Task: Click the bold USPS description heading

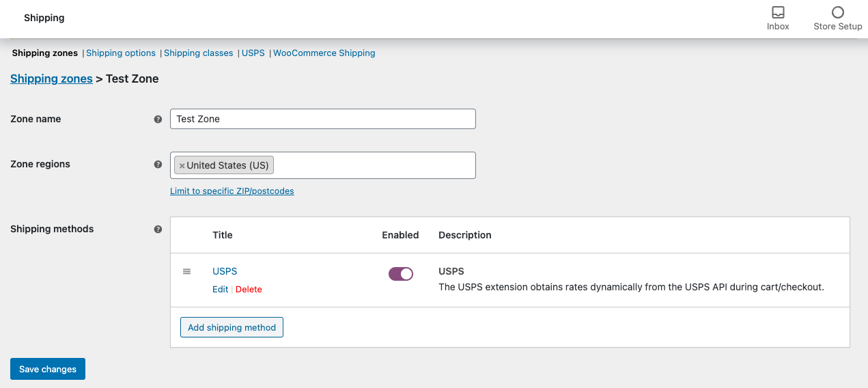Action: pos(451,271)
